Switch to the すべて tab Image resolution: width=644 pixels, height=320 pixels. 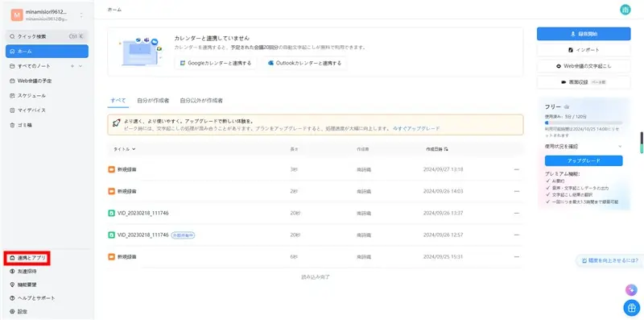click(118, 101)
